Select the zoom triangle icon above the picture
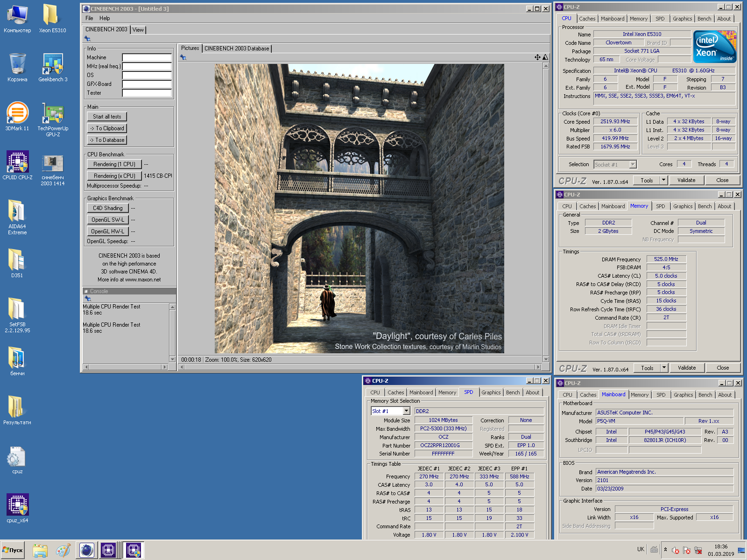Image resolution: width=747 pixels, height=560 pixels. [545, 57]
